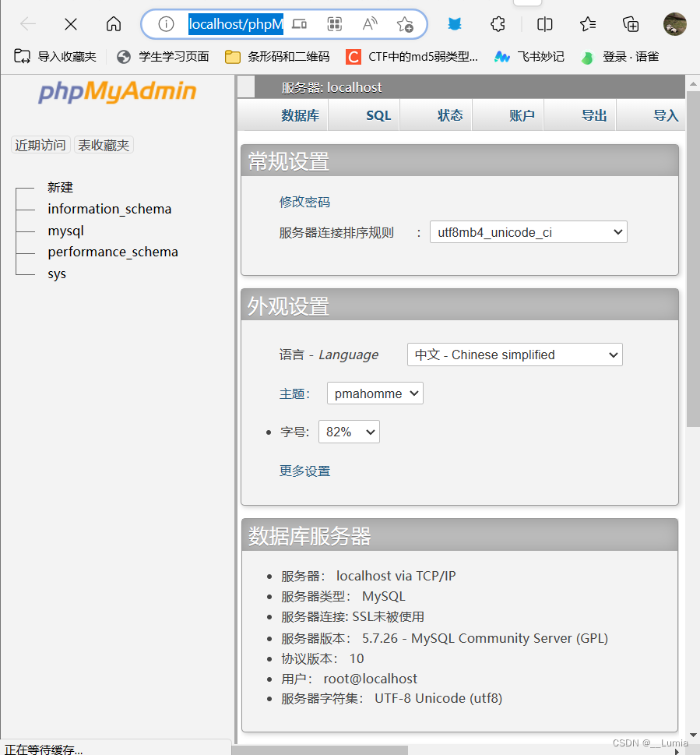
Task: Open the QR code grid icon
Action: (334, 24)
